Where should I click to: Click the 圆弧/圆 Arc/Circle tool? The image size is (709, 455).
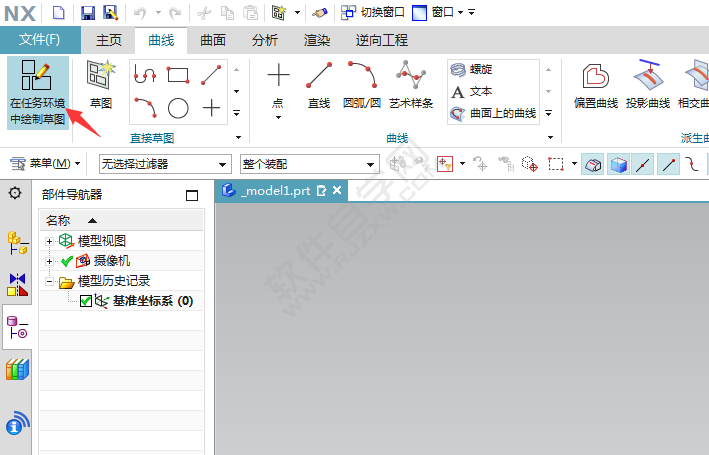click(362, 86)
